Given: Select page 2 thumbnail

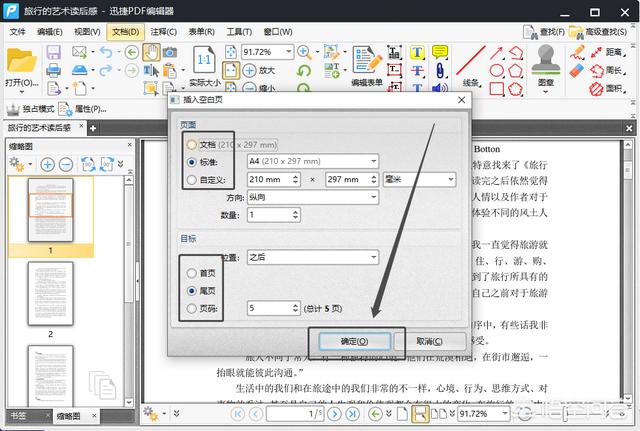Looking at the screenshot, I should pos(50,294).
